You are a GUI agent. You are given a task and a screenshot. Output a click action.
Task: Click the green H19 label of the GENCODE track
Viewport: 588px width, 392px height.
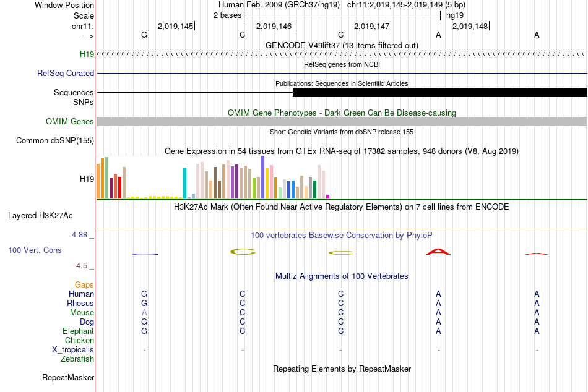[x=87, y=54]
